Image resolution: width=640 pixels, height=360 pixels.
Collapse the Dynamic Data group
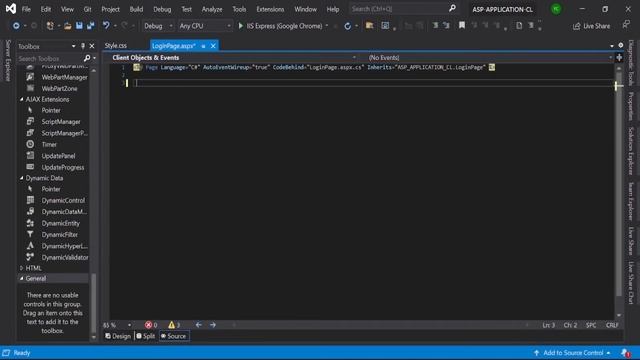tap(22, 178)
